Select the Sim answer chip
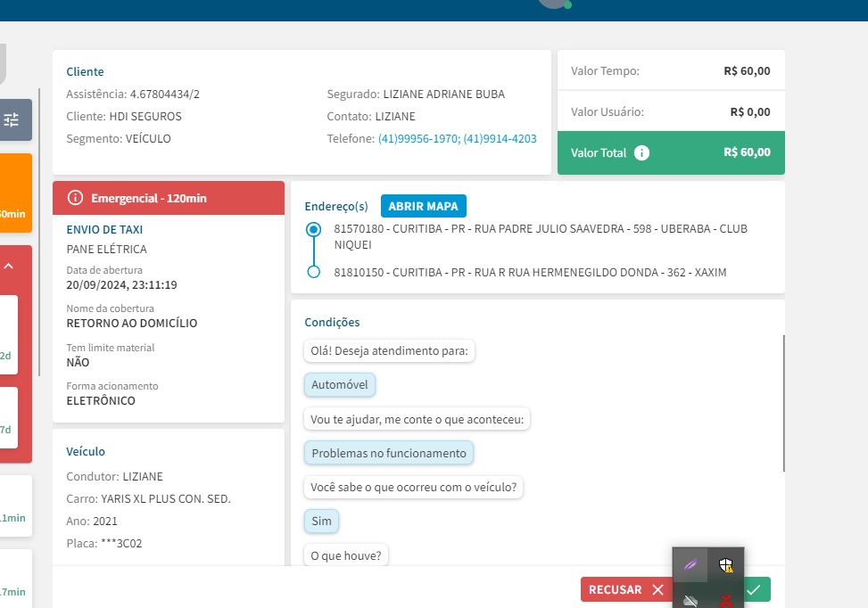This screenshot has height=608, width=868. coord(321,522)
